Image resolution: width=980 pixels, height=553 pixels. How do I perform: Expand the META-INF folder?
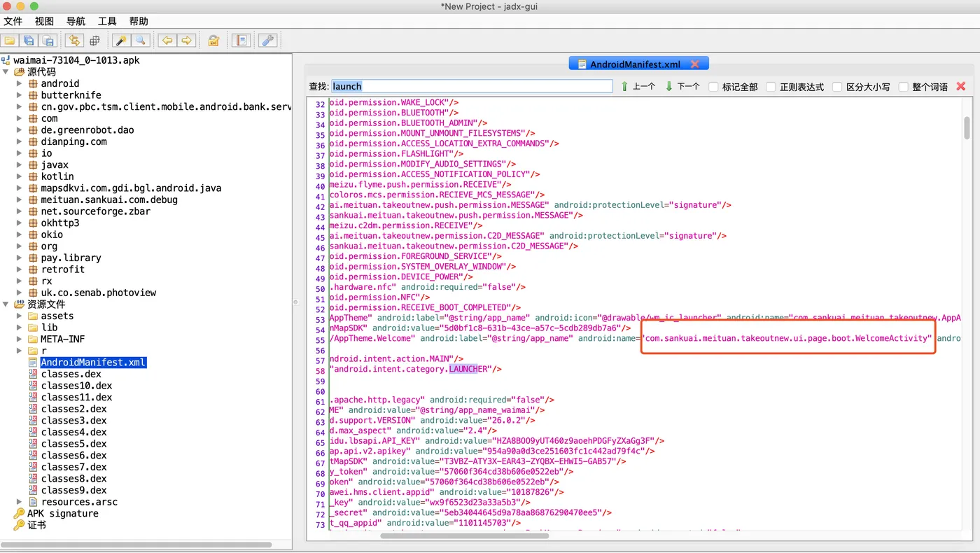tap(19, 339)
